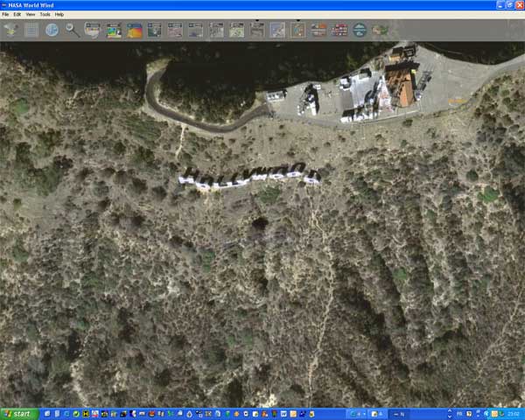This screenshot has height=420, width=525.
Task: Open the Help menu
Action: 59,15
